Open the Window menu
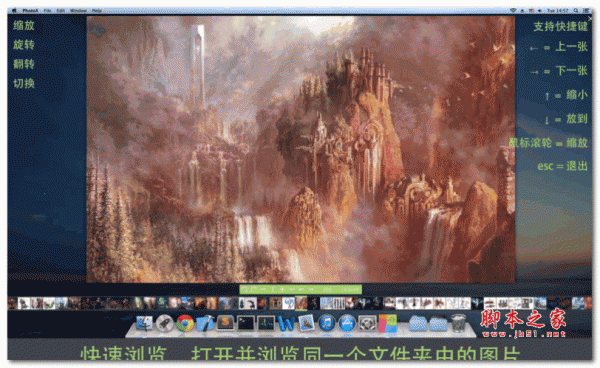This screenshot has width=600, height=368. [x=78, y=11]
